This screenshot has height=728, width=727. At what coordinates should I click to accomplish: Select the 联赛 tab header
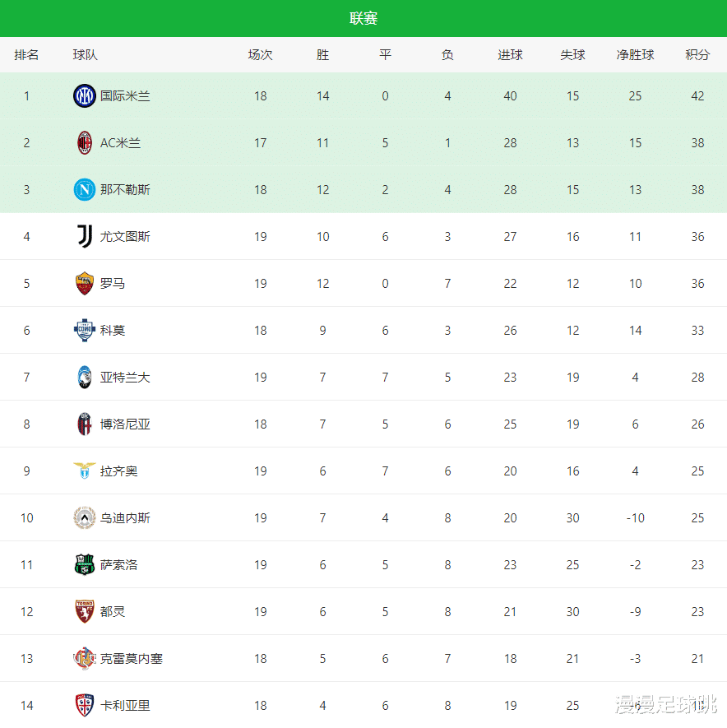pos(363,18)
